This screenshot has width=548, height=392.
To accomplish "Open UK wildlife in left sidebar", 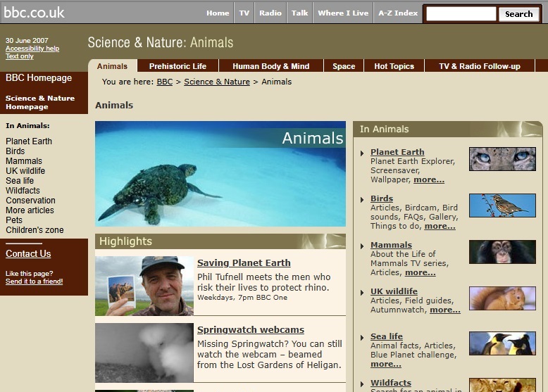I will [25, 171].
